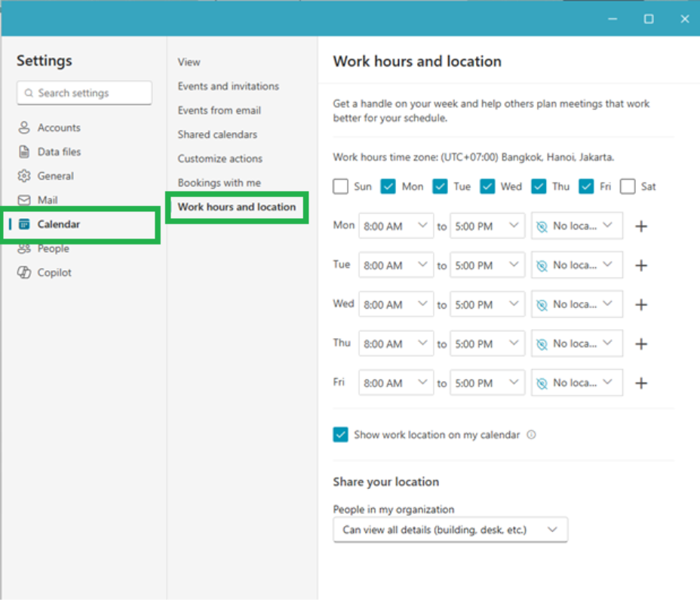This screenshot has height=600, width=700.
Task: Open Fri location dropdown
Action: coord(577,383)
